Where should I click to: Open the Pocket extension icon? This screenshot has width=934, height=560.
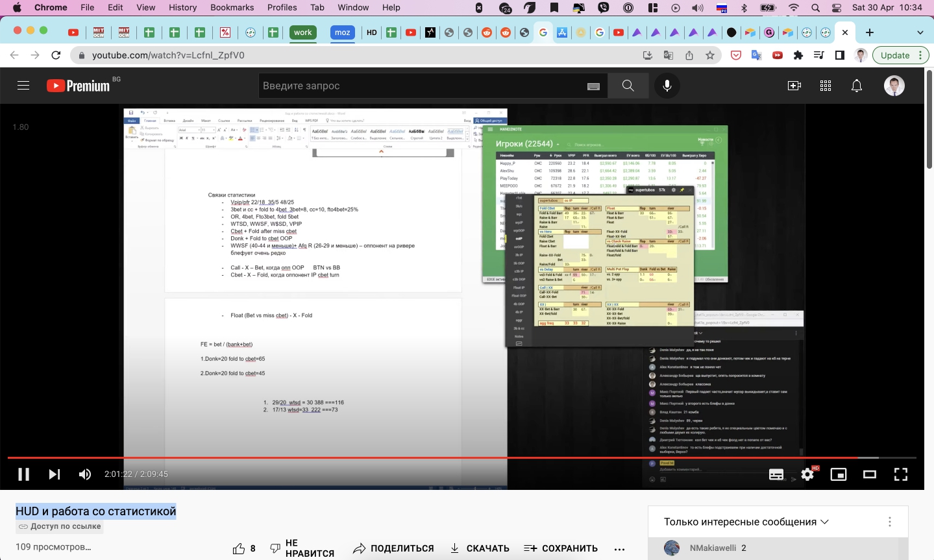(736, 55)
